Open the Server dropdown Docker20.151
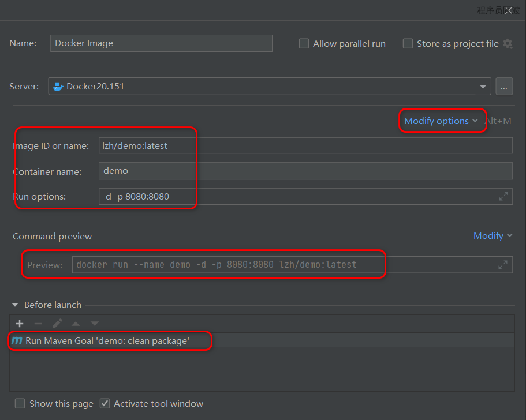This screenshot has width=526, height=420. [270, 87]
